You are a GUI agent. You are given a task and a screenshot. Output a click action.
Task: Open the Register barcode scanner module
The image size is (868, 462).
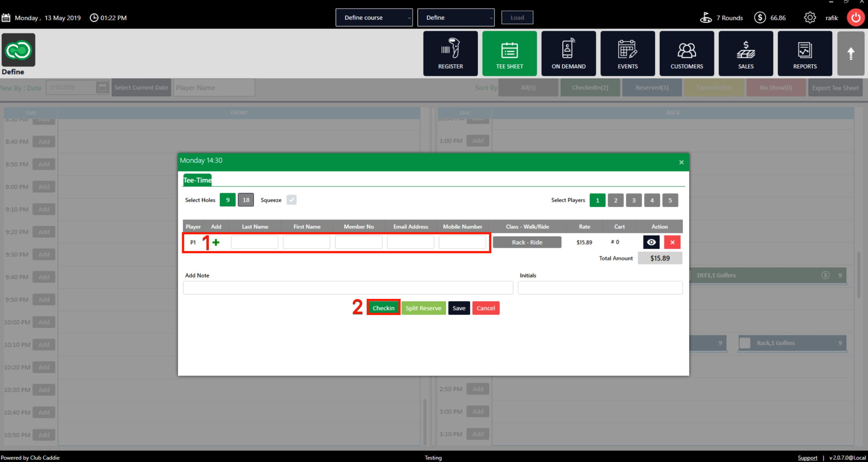click(450, 53)
